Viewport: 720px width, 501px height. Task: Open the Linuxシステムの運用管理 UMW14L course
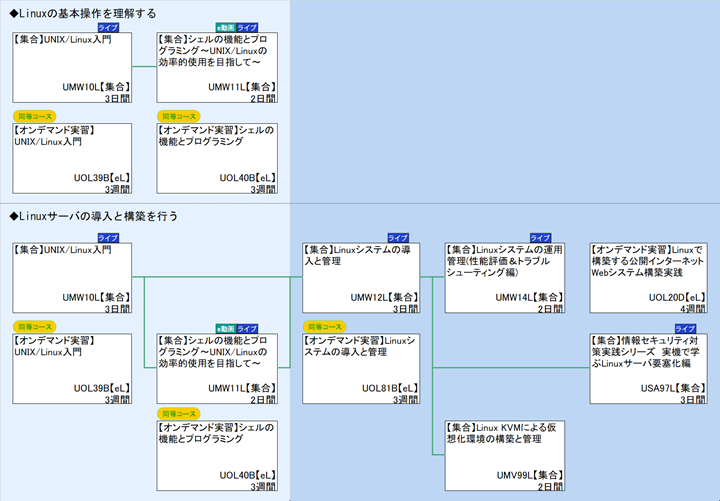pos(505,277)
